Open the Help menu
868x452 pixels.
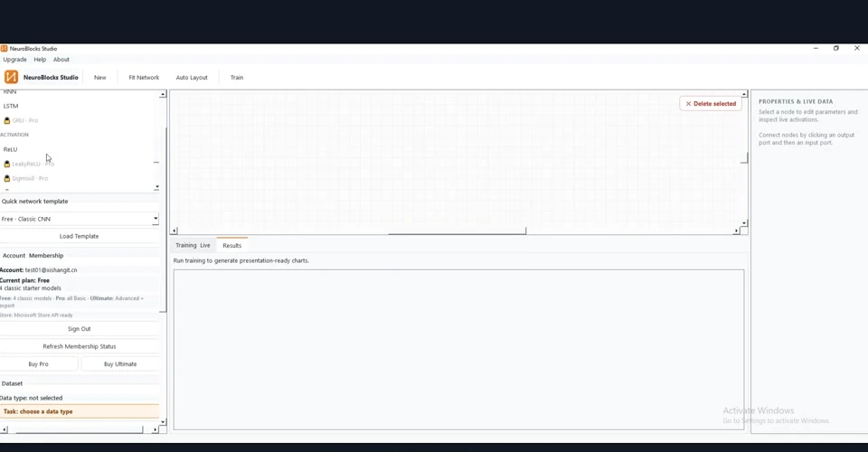(x=40, y=59)
